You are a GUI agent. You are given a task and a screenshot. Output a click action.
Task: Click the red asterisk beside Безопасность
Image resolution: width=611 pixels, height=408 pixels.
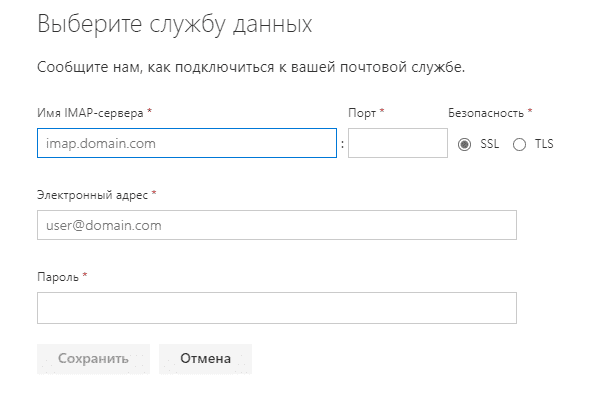(530, 112)
